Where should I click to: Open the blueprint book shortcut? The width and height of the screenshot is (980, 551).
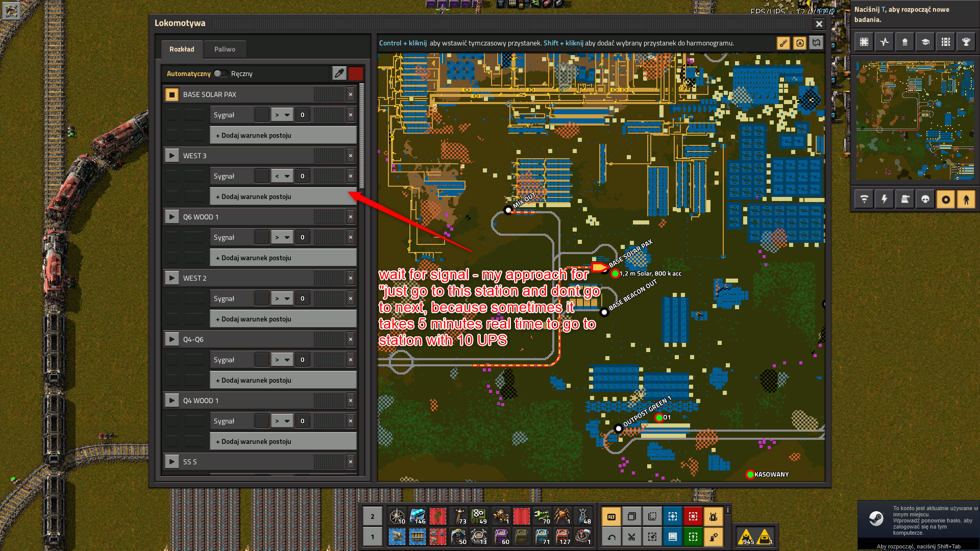pos(672,537)
